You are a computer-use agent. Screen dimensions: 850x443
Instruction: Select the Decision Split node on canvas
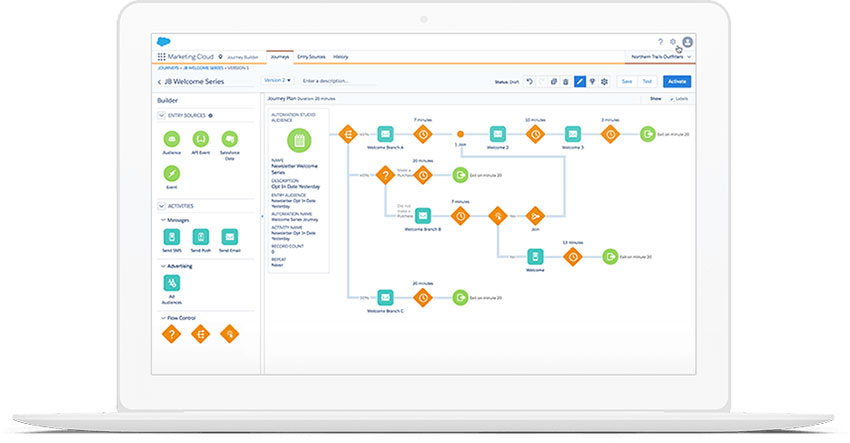pos(385,175)
